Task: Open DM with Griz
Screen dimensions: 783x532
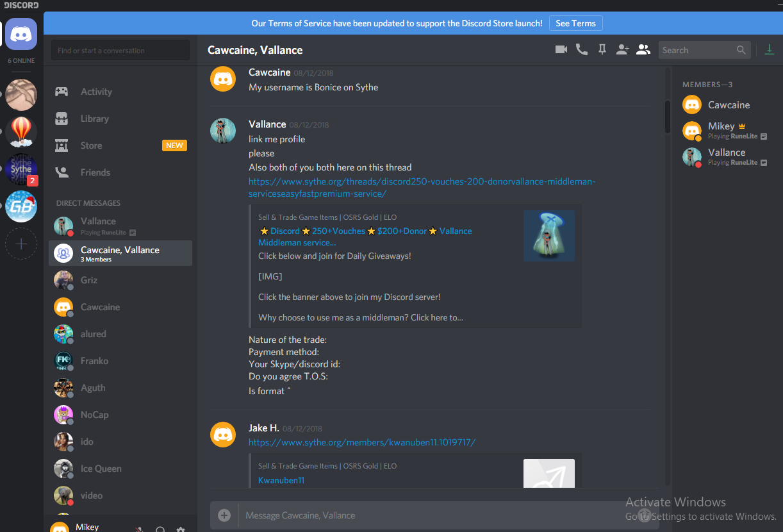Action: point(120,280)
